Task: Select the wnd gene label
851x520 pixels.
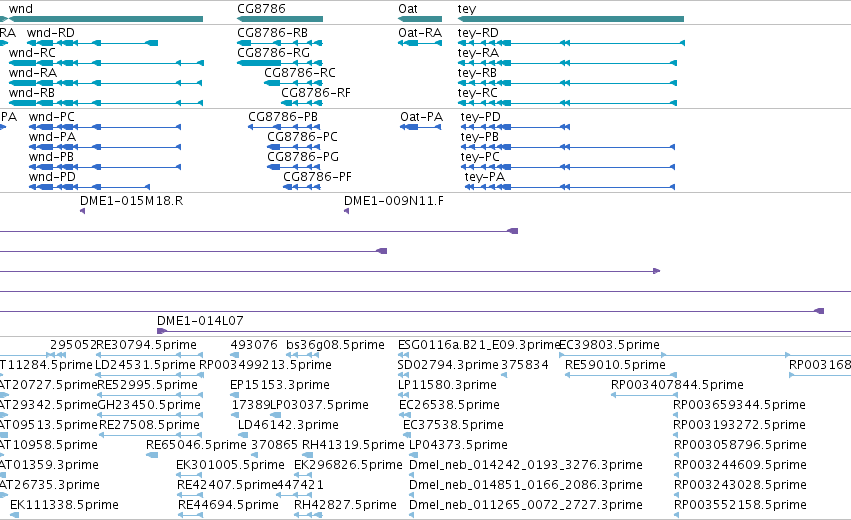Action: pos(21,9)
